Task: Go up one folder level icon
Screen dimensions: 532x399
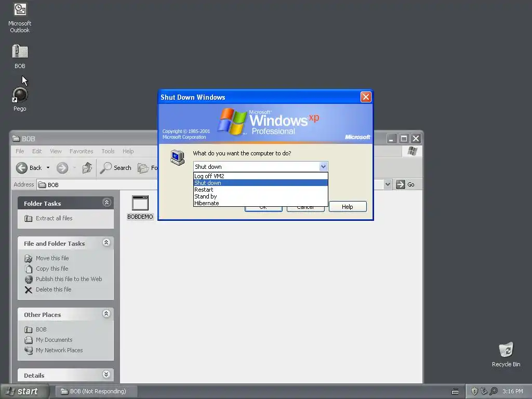Action: pyautogui.click(x=87, y=168)
